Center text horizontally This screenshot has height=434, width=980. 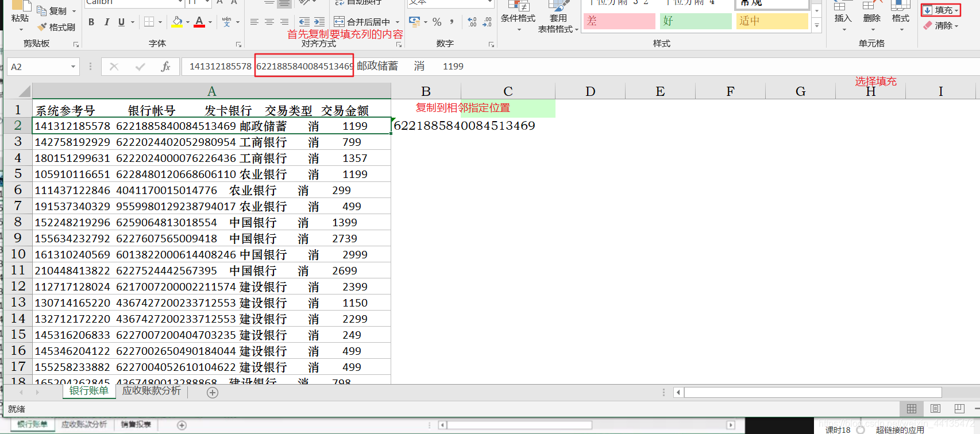[x=269, y=22]
